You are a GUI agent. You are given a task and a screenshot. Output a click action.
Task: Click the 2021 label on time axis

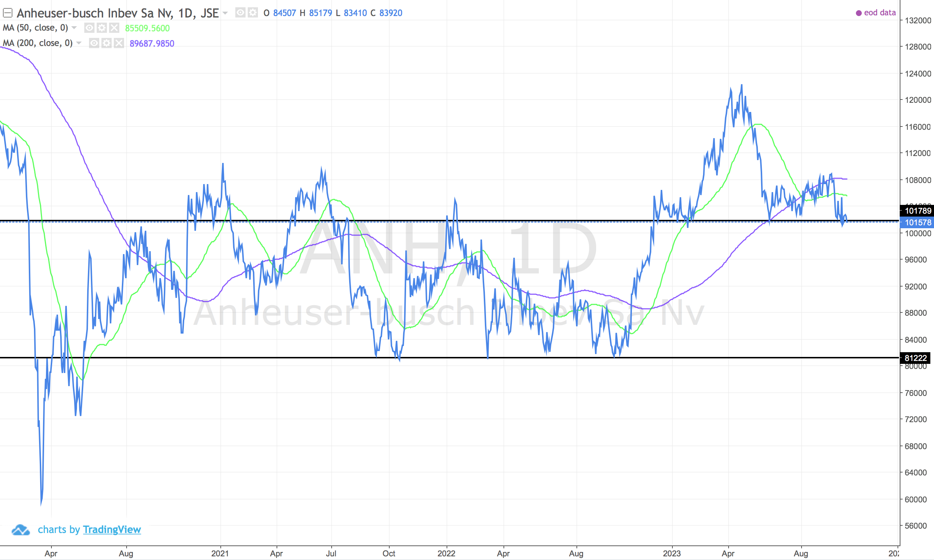[220, 553]
